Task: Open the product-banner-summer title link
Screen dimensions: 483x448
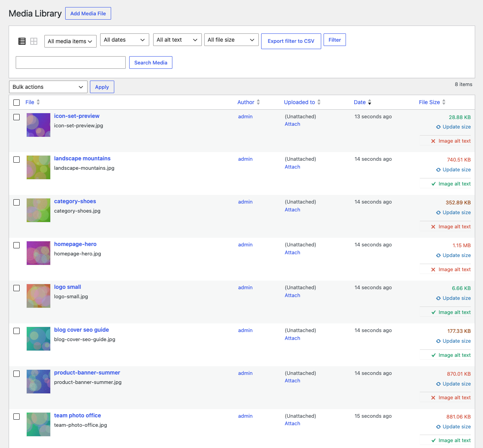Action: [87, 373]
